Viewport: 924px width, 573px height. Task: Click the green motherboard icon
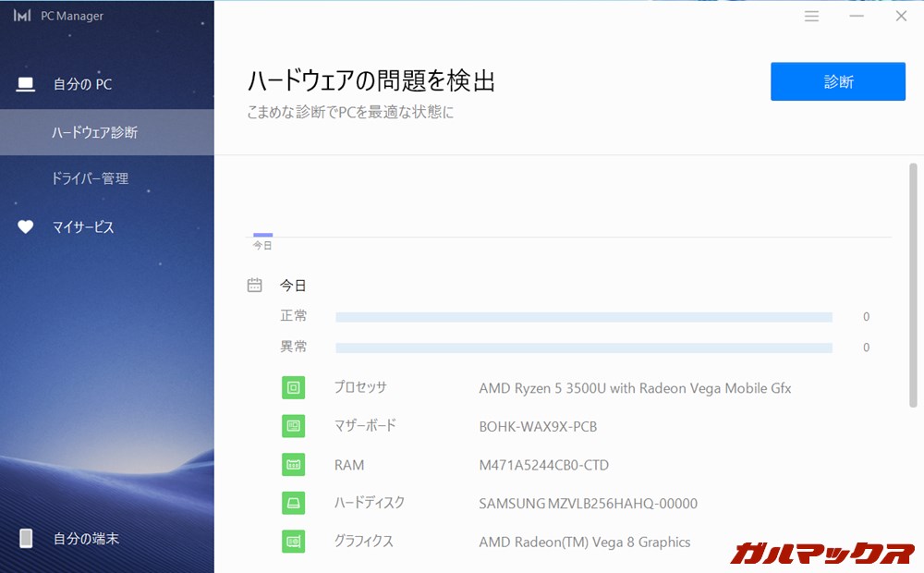[293, 426]
